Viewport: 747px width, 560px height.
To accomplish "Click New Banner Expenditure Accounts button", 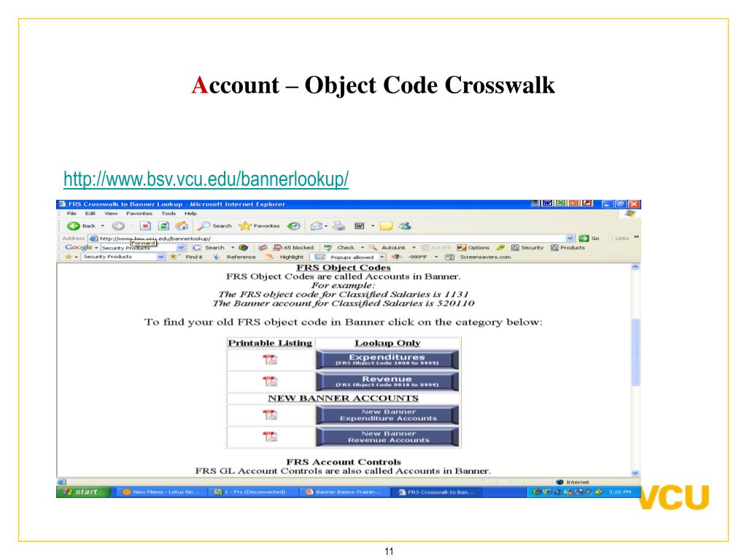I will click(x=387, y=415).
